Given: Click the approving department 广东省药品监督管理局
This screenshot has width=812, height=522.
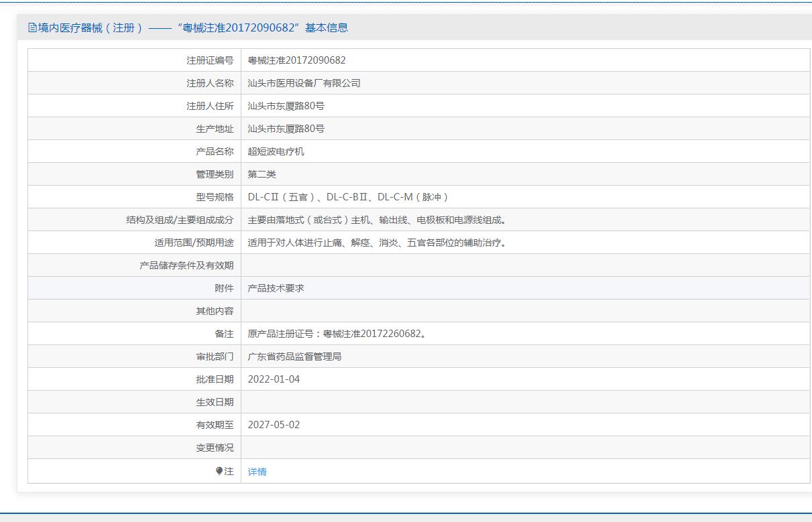Looking at the screenshot, I should coord(294,356).
